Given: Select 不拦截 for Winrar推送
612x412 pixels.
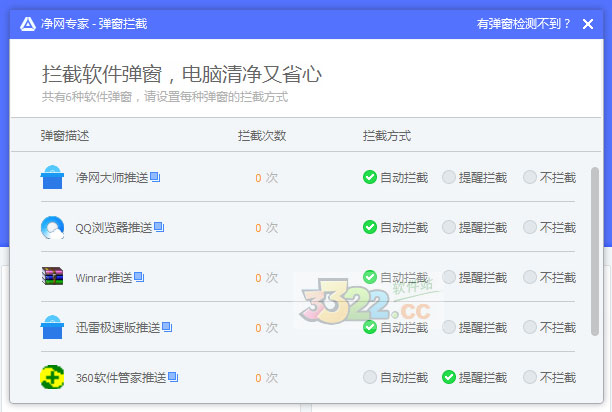Looking at the screenshot, I should pos(550,277).
